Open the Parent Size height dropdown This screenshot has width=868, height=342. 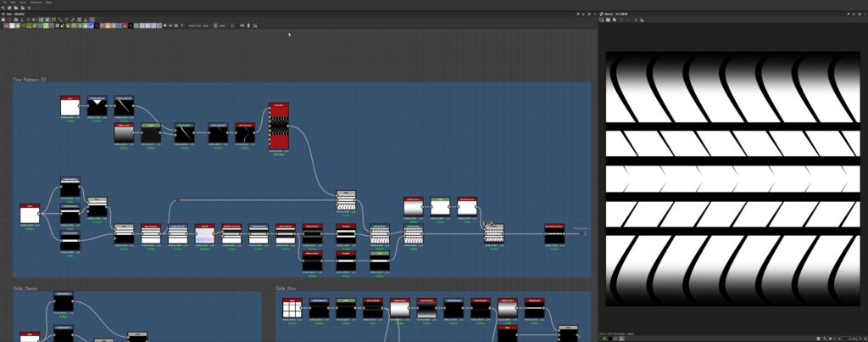223,25
